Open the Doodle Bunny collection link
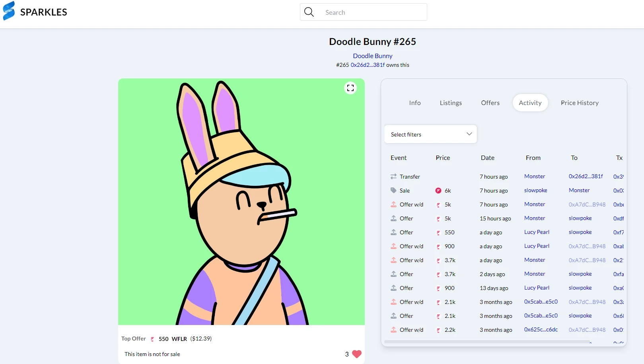The image size is (644, 364). 373,56
